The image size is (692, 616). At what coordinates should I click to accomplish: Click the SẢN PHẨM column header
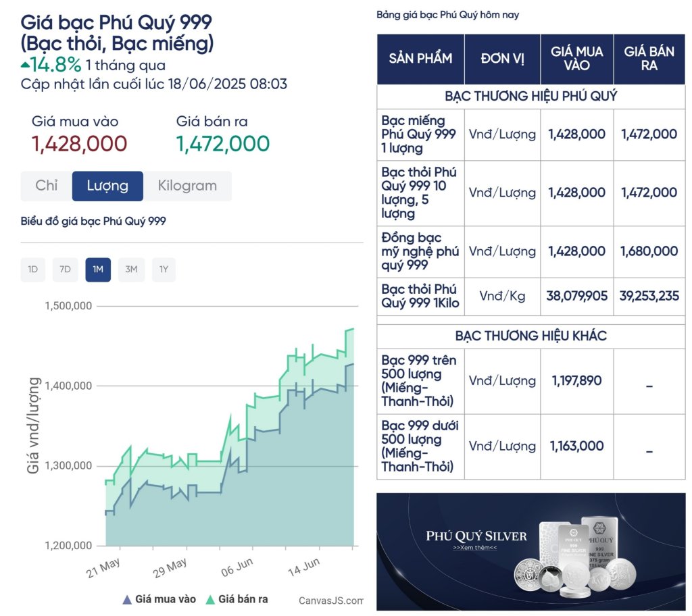point(420,59)
